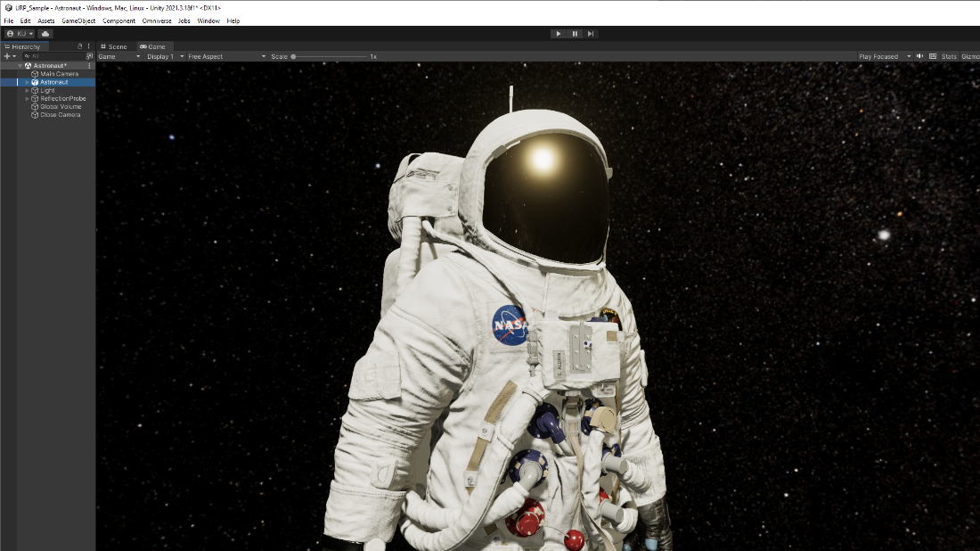
Task: Open the Omniverse menu
Action: click(157, 21)
